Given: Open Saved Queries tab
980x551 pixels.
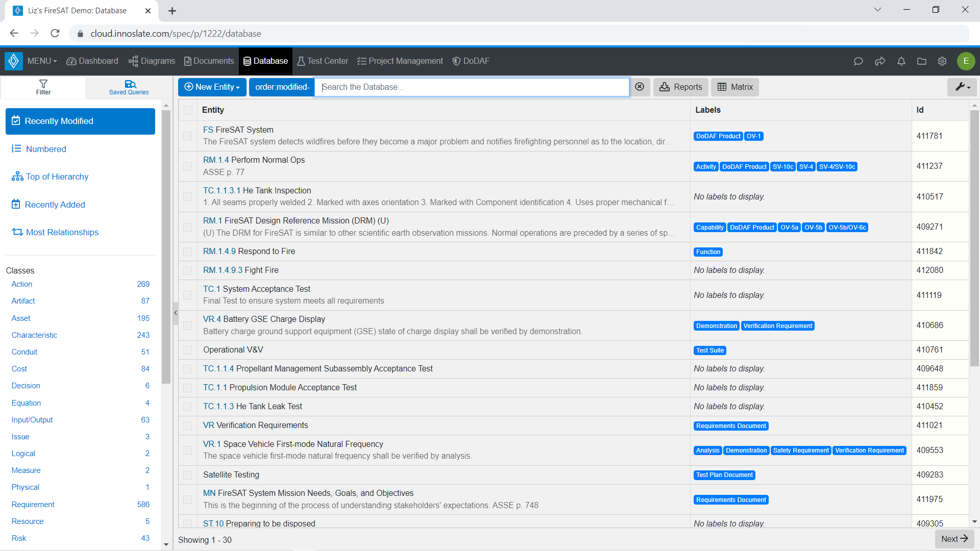Looking at the screenshot, I should pyautogui.click(x=129, y=87).
